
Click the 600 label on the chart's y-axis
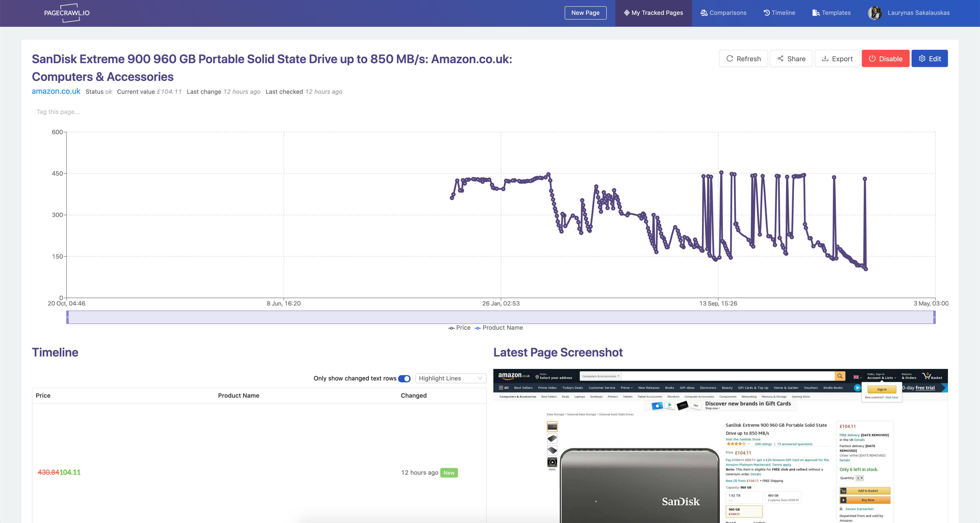tap(57, 132)
